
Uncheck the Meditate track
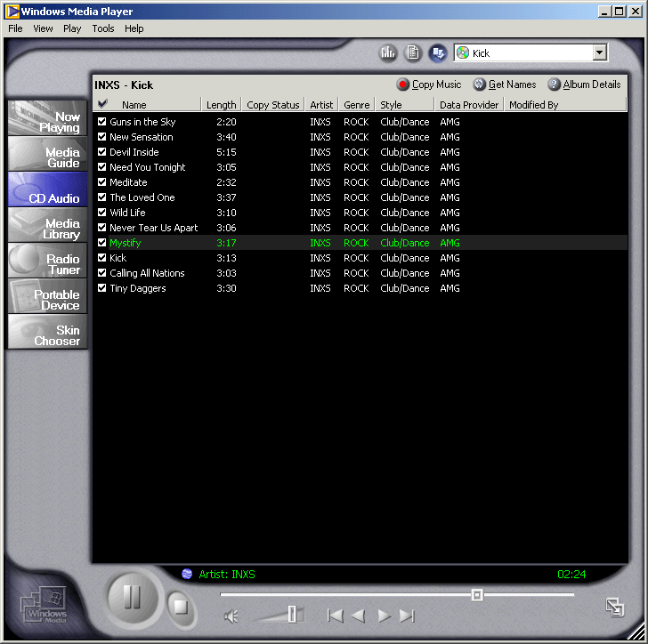[101, 181]
